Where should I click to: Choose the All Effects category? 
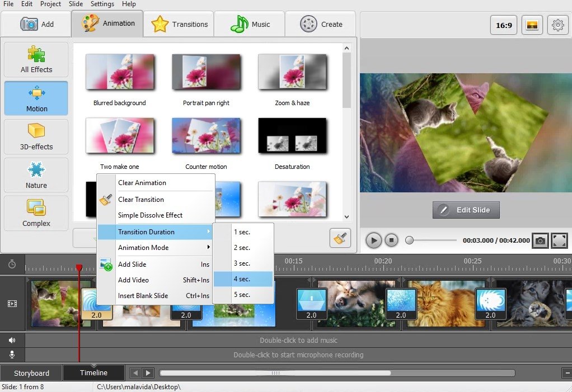(x=36, y=59)
